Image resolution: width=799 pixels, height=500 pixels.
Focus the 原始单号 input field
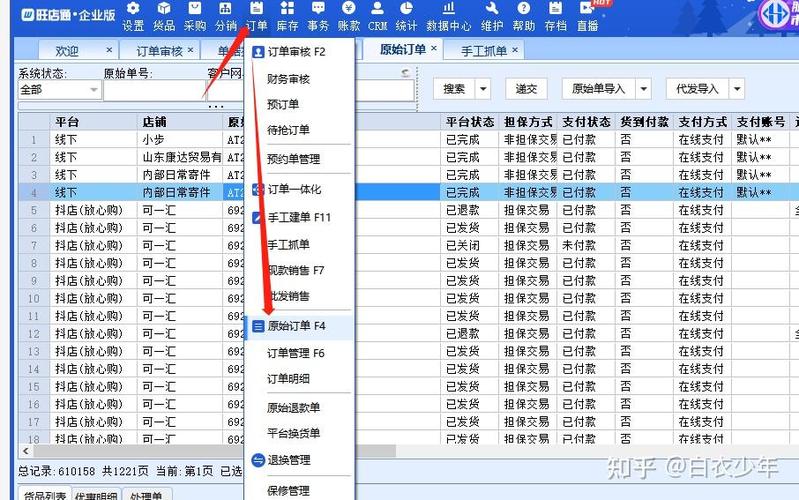[x=154, y=91]
